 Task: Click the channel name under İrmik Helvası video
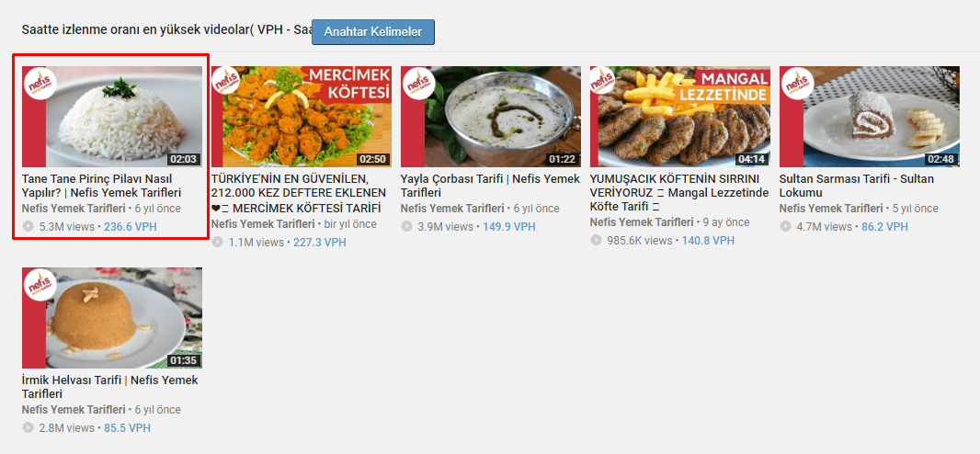(x=74, y=410)
